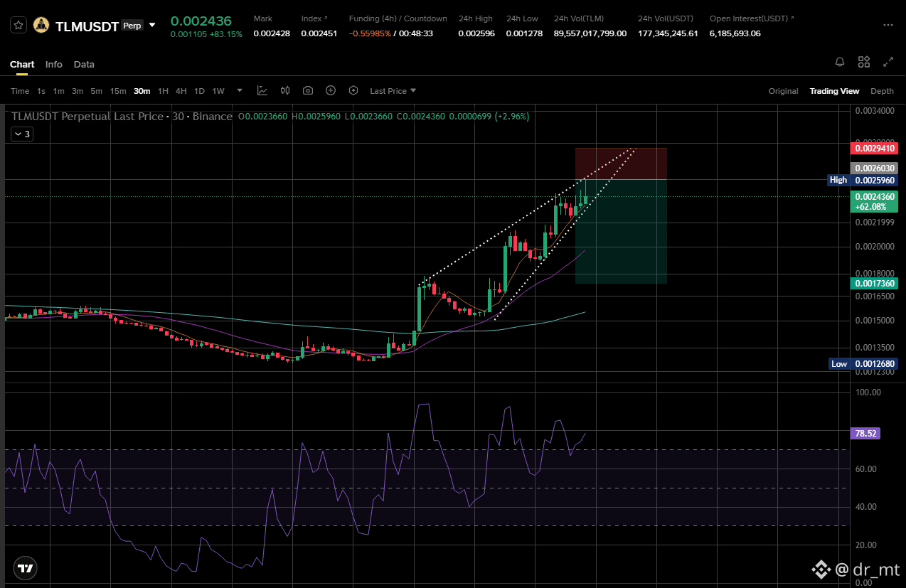The image size is (906, 588).
Task: Click the gray entry price label 0.0026030
Action: (x=874, y=169)
